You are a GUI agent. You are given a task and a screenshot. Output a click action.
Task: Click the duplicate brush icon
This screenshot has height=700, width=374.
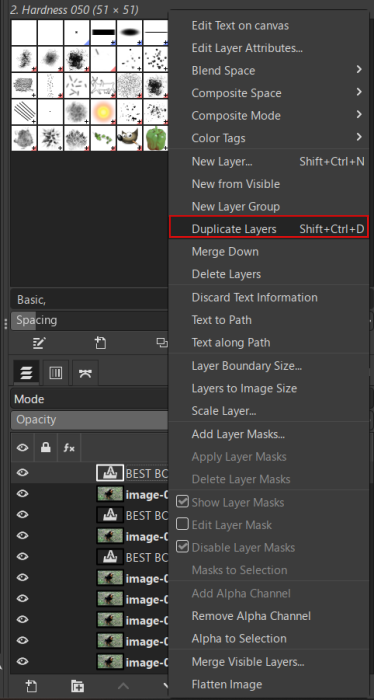click(162, 343)
